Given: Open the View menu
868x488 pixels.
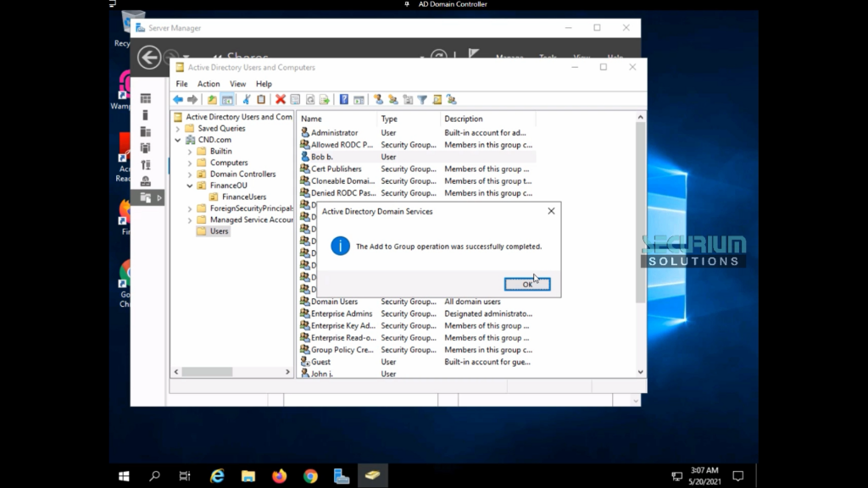Looking at the screenshot, I should (x=237, y=84).
